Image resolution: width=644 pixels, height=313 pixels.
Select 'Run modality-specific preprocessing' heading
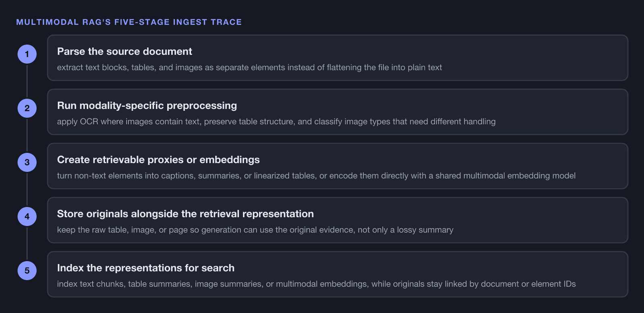tap(147, 105)
